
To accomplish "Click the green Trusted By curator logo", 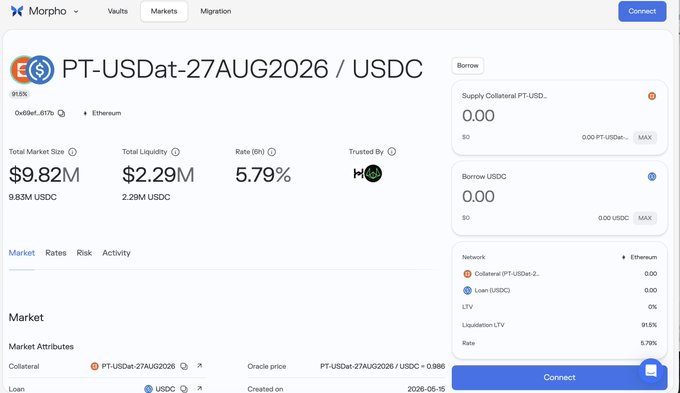I will pos(373,174).
